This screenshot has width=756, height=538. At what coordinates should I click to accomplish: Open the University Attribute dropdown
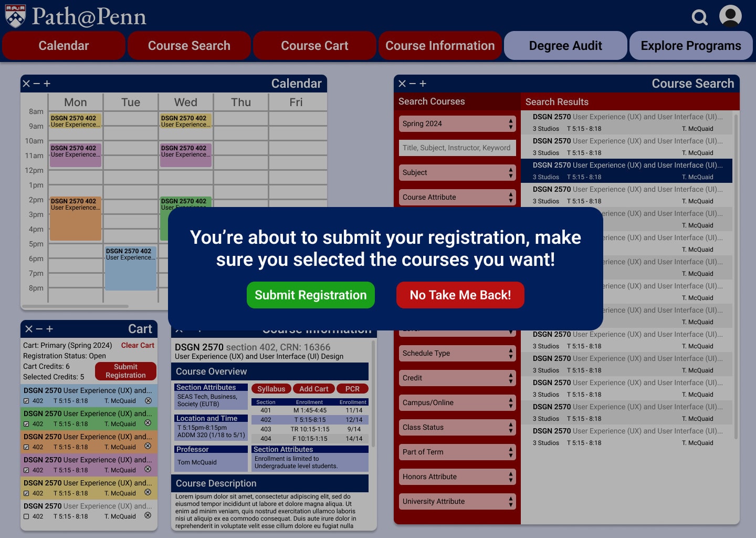(x=457, y=501)
